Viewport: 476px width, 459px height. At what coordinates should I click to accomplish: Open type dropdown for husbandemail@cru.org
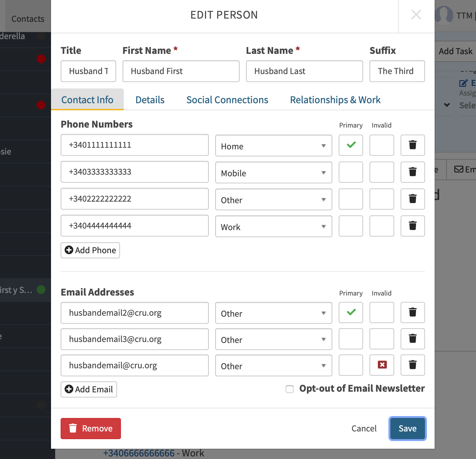[274, 365]
